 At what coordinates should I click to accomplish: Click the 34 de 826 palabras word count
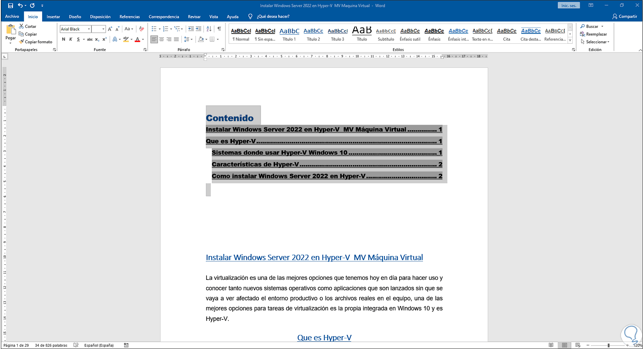pos(51,345)
